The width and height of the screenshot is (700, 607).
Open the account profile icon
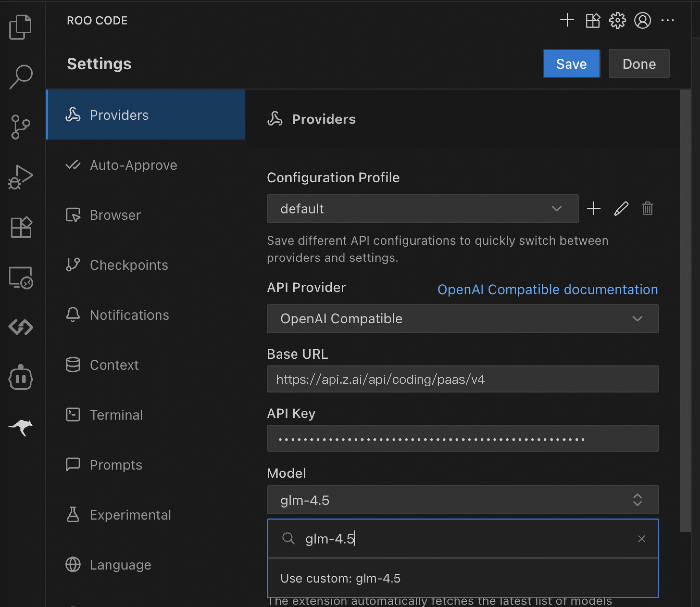tap(642, 20)
